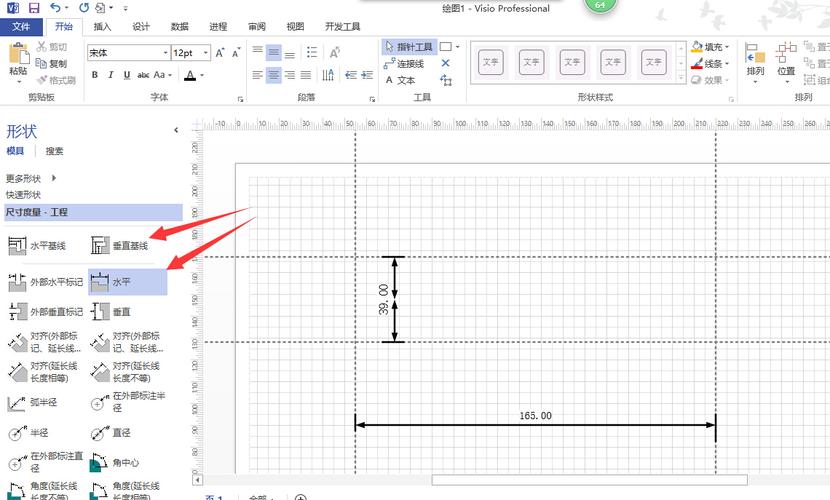Open 快速形状 stencil
Screen dimensions: 830x500
pyautogui.click(x=23, y=195)
